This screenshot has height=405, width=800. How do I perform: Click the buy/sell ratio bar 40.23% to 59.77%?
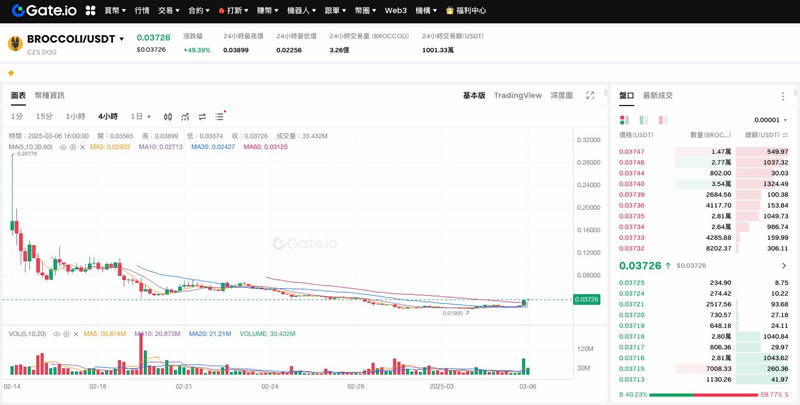pos(704,395)
